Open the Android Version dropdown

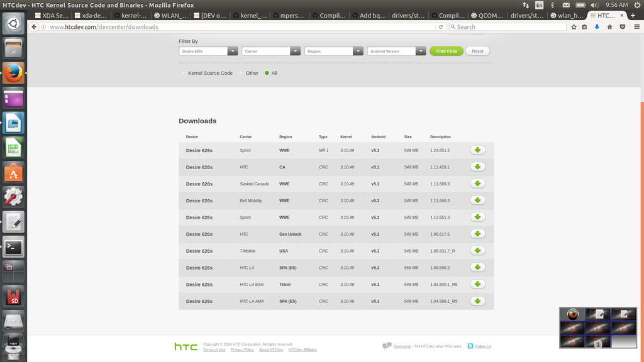(x=396, y=51)
